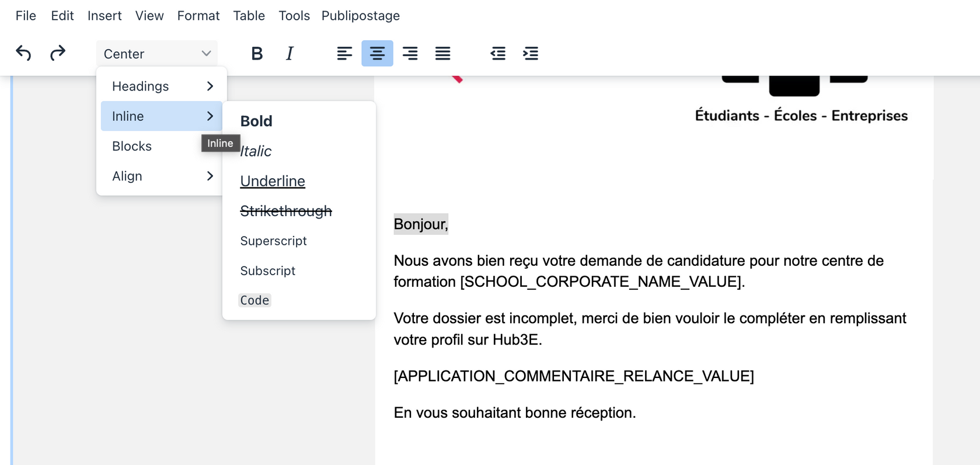This screenshot has width=980, height=465.
Task: Open the Edit menu
Action: tap(62, 16)
